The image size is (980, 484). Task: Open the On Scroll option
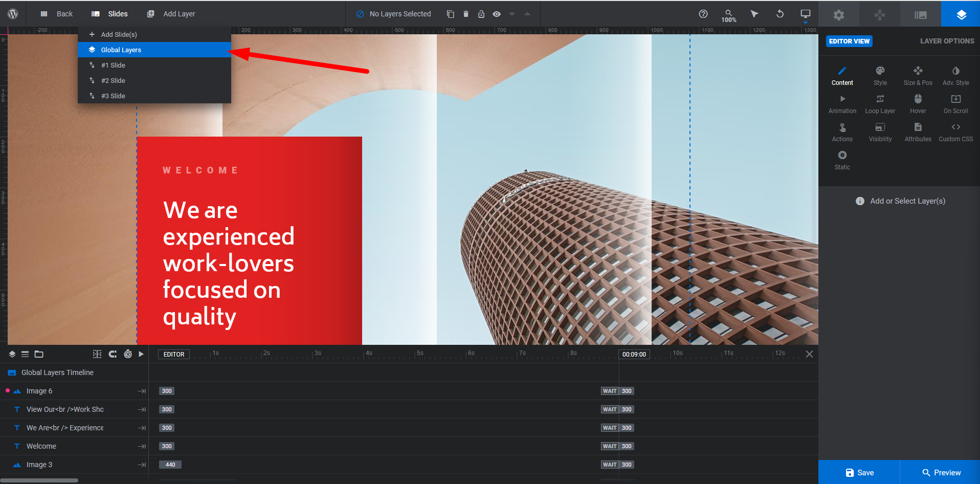tap(956, 104)
